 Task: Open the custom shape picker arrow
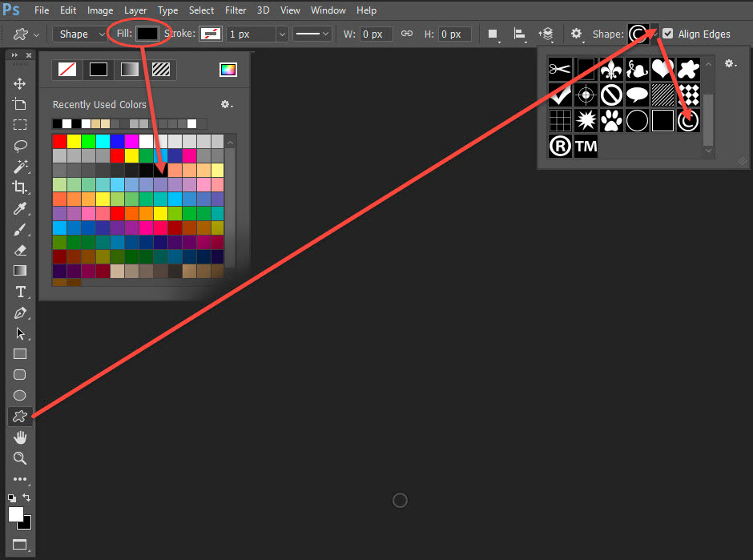point(654,34)
